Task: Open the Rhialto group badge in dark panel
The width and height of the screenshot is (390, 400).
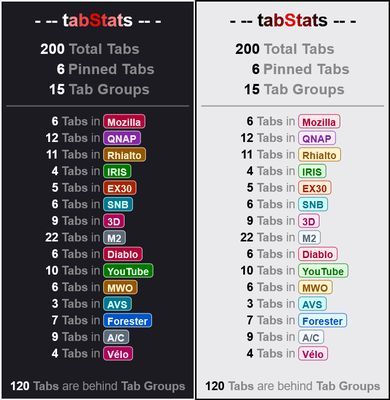Action: 124,155
